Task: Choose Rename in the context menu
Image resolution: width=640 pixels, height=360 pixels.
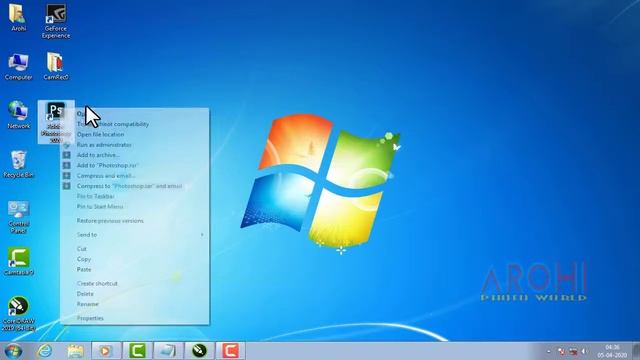Action: 135,304
